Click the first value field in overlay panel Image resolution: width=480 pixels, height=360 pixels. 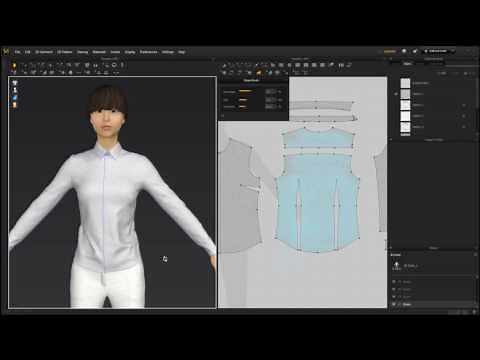click(x=271, y=91)
